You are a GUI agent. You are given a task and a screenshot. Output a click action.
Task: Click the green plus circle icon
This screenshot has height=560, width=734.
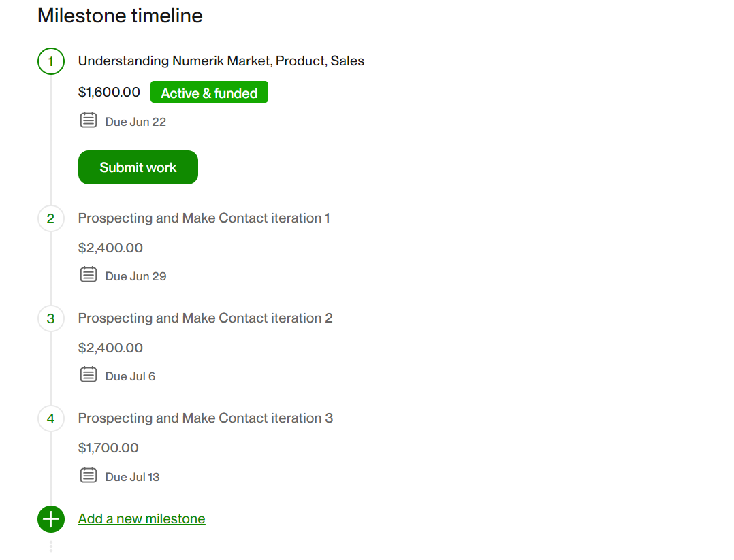tap(51, 519)
